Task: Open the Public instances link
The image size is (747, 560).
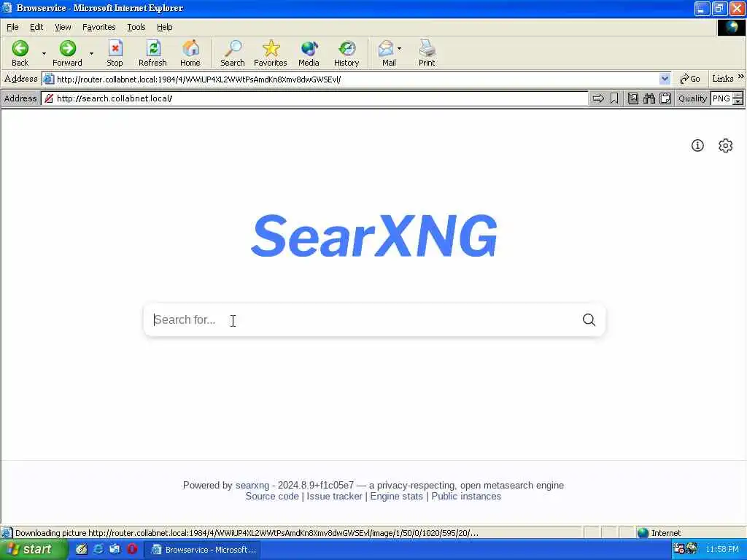Action: (466, 496)
